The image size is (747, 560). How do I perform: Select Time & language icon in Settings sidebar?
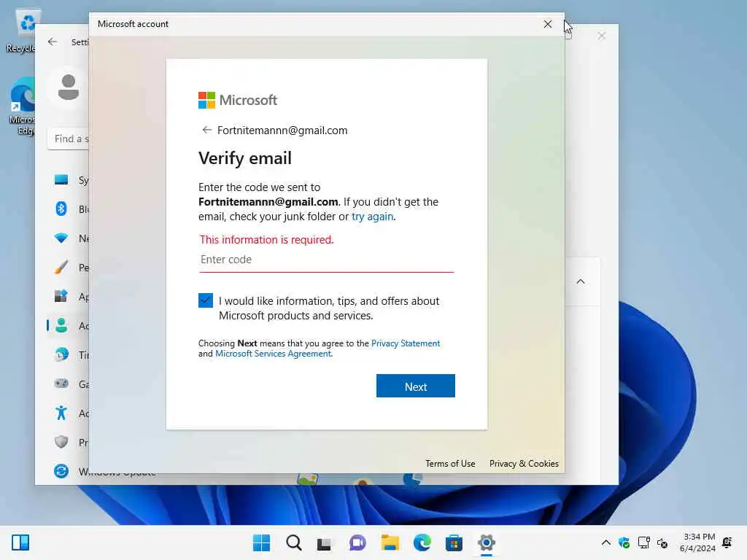pos(61,355)
